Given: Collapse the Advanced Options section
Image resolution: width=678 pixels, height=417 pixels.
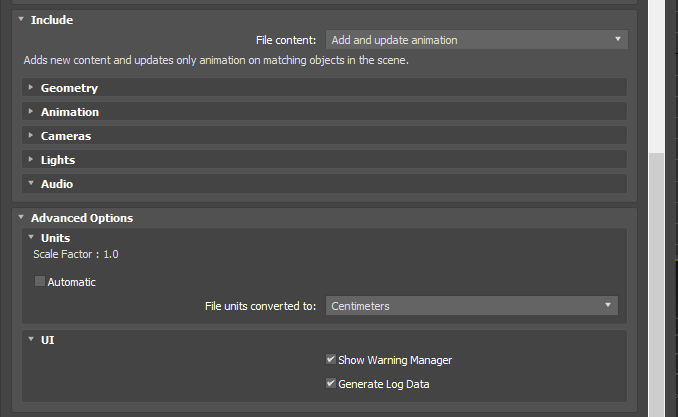Looking at the screenshot, I should (21, 218).
